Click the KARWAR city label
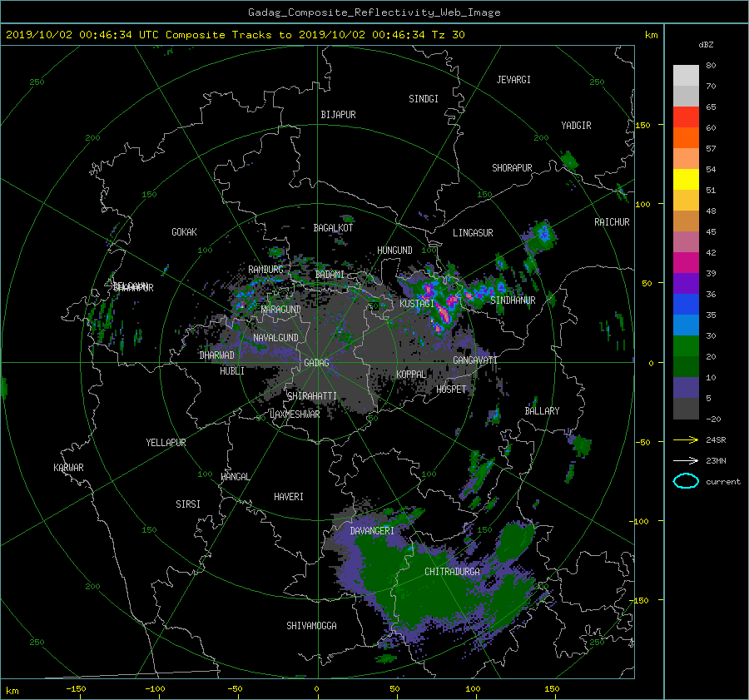This screenshot has height=700, width=749. tap(68, 468)
